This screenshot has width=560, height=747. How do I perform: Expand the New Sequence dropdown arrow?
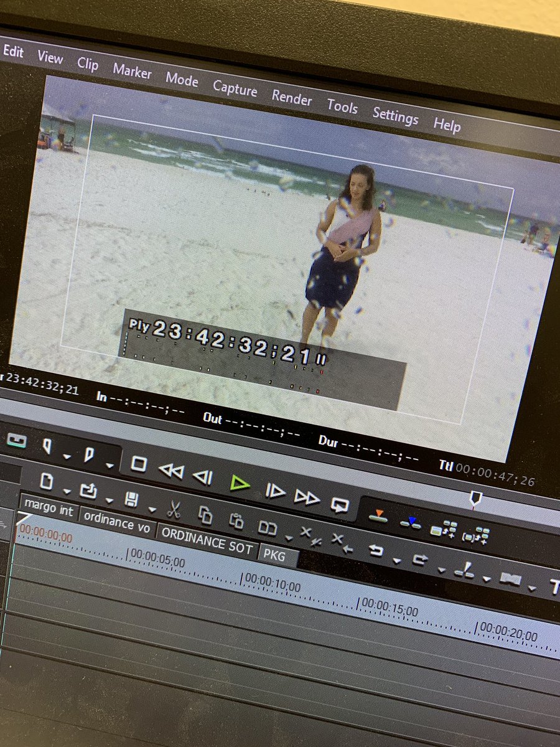click(x=67, y=491)
